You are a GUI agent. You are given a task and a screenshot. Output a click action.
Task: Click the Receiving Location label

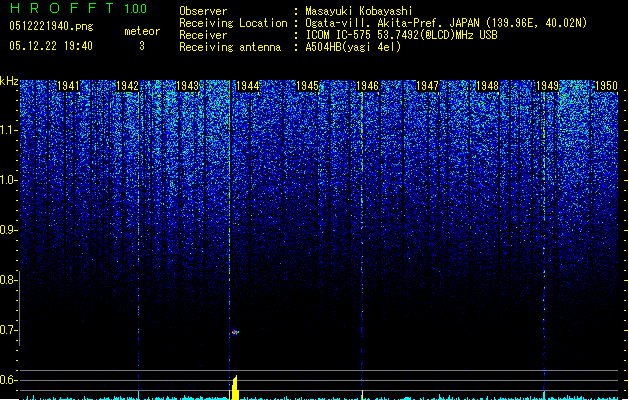(233, 23)
